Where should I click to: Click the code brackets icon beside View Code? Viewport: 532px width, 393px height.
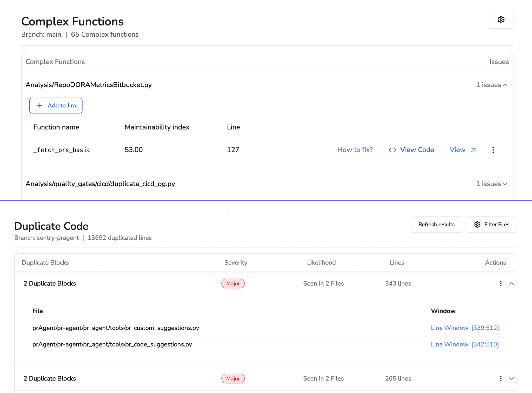(392, 150)
